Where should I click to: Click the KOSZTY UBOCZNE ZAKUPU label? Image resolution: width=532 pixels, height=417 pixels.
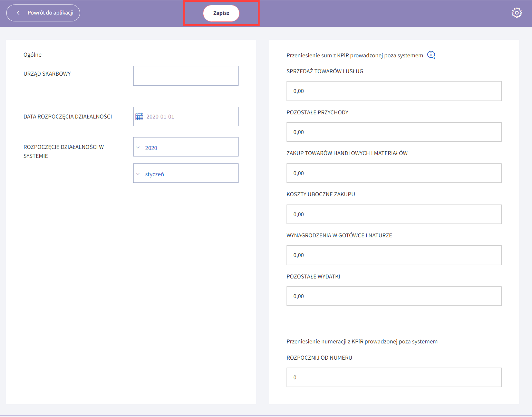[x=321, y=194]
